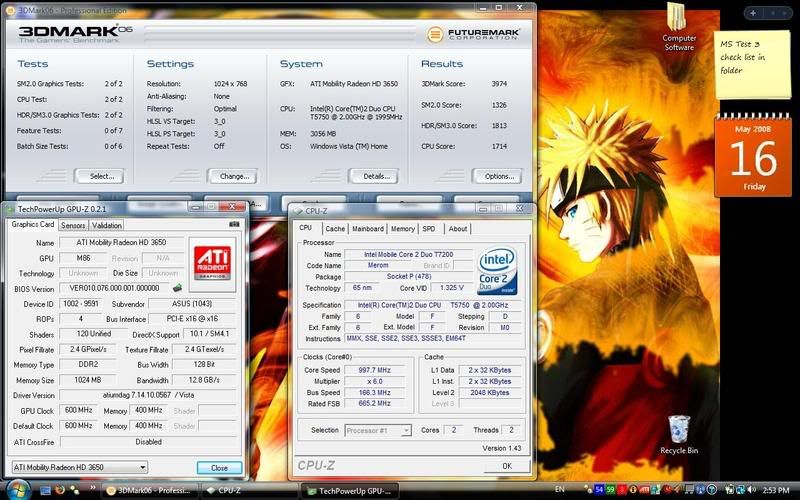Click the sticky note MS Test 3
800x500 pixels.
(752, 65)
